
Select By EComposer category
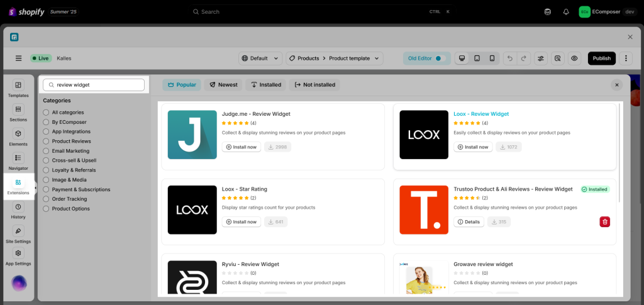[46, 122]
